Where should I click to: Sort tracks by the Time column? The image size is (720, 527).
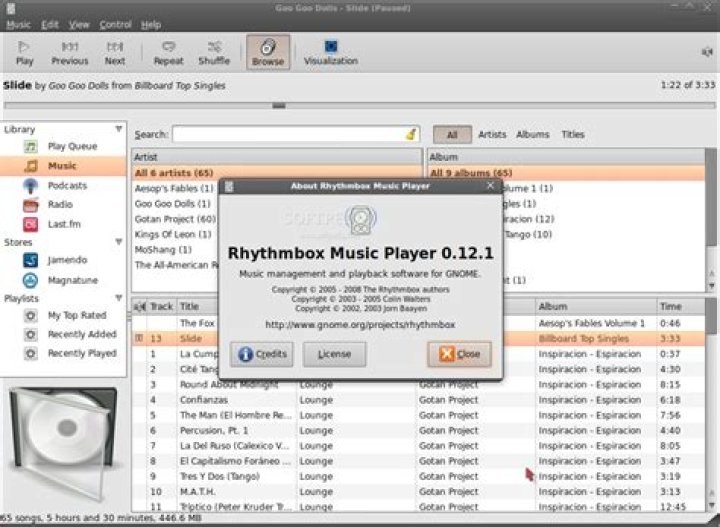click(681, 306)
